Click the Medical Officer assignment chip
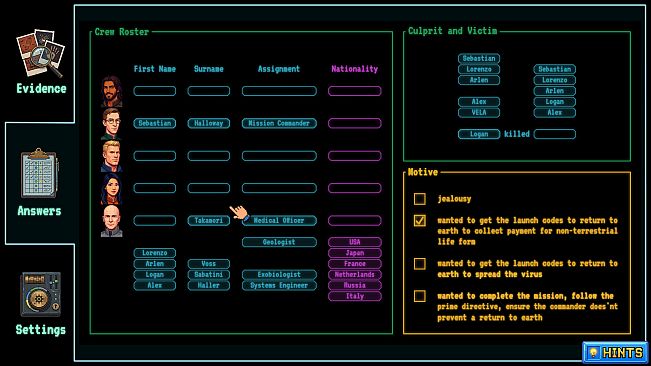This screenshot has width=651, height=366. point(279,220)
